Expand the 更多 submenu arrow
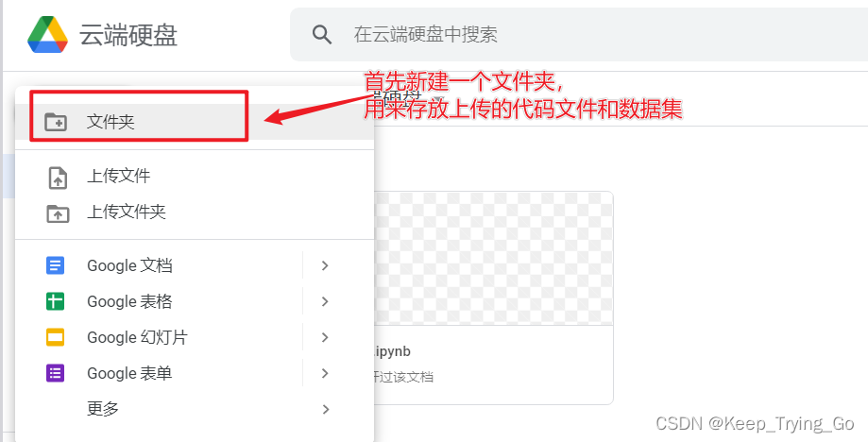Viewport: 868px width, 442px height. tap(325, 409)
